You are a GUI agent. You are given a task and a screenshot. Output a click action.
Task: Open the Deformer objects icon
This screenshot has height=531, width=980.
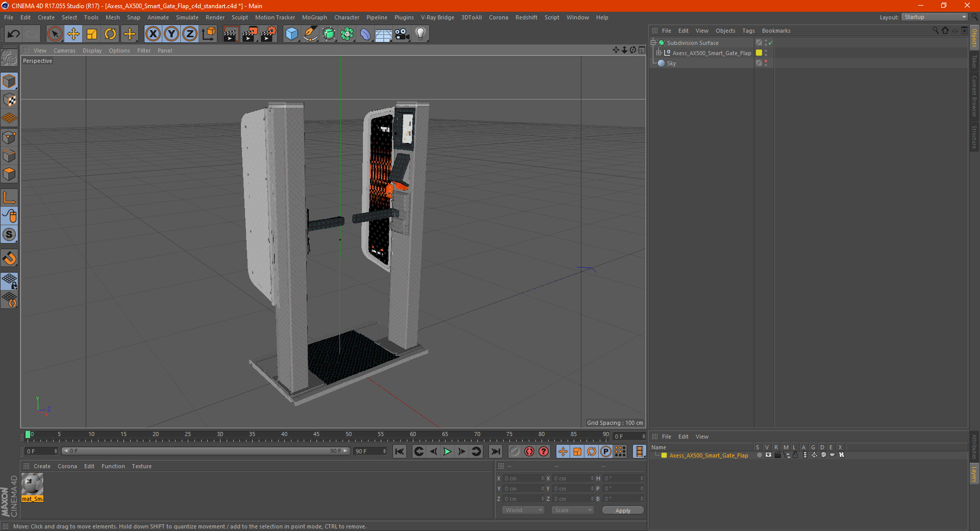click(x=365, y=34)
